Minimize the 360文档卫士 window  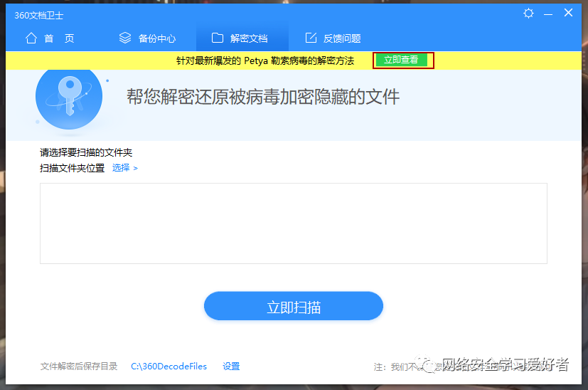[548, 14]
